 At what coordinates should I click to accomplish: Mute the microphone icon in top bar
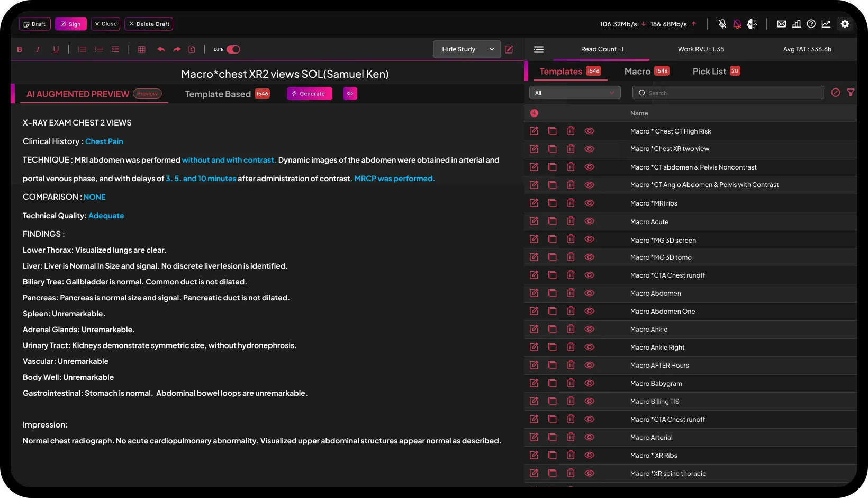[x=722, y=24]
